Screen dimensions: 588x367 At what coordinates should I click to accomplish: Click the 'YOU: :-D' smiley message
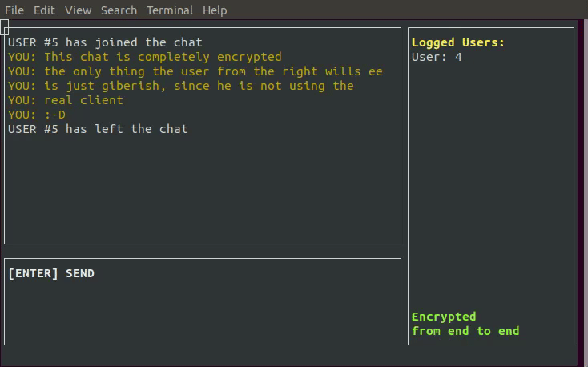click(37, 115)
